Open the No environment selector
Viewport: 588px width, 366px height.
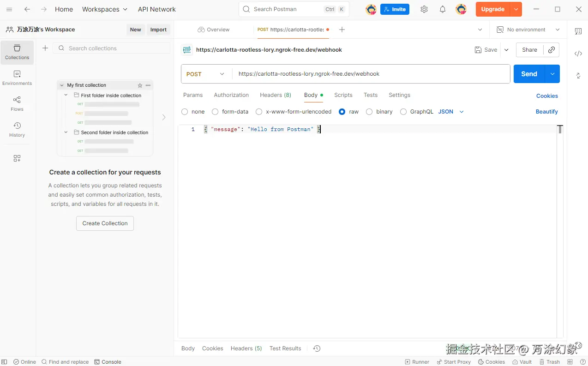pyautogui.click(x=528, y=30)
